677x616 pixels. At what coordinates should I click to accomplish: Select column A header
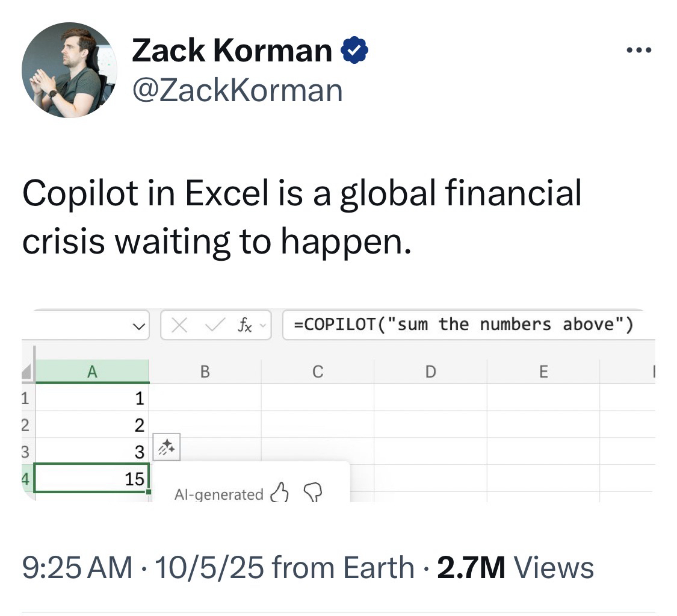click(92, 372)
